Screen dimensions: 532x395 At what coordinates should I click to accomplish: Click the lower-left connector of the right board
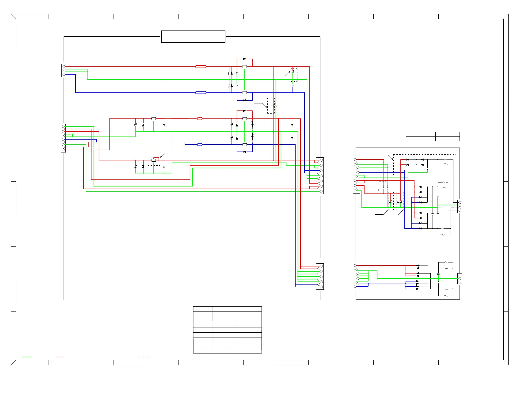(x=357, y=276)
